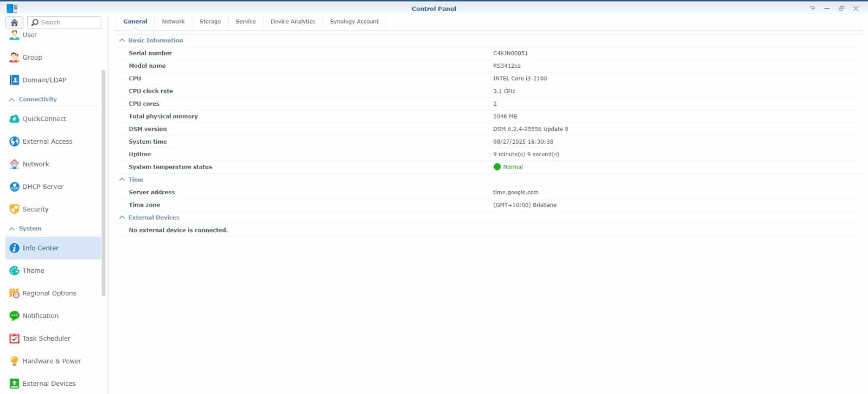The width and height of the screenshot is (868, 394).
Task: Open the Synology Account tab
Action: pyautogui.click(x=354, y=22)
